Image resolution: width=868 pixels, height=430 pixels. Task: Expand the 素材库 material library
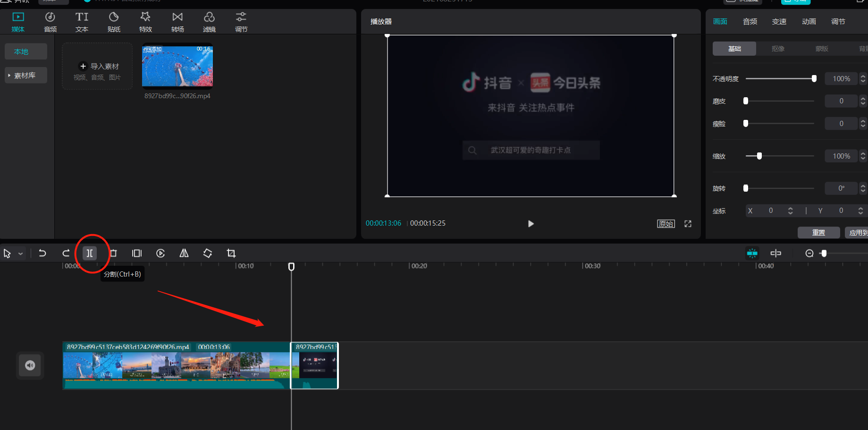click(x=26, y=75)
